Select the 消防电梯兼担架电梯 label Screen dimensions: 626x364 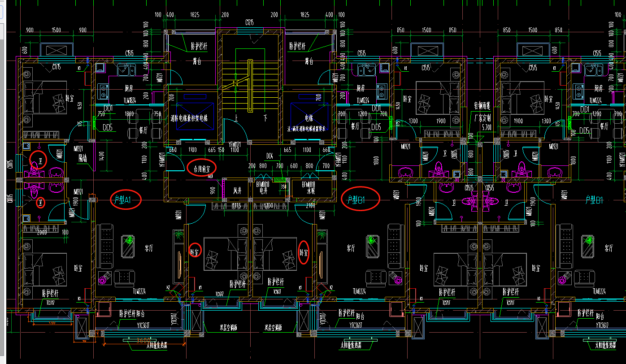pos(189,119)
